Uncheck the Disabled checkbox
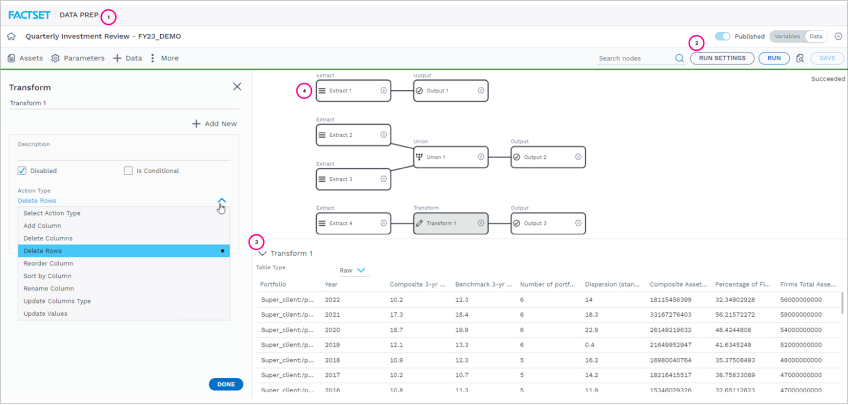This screenshot has width=848, height=405. [22, 170]
